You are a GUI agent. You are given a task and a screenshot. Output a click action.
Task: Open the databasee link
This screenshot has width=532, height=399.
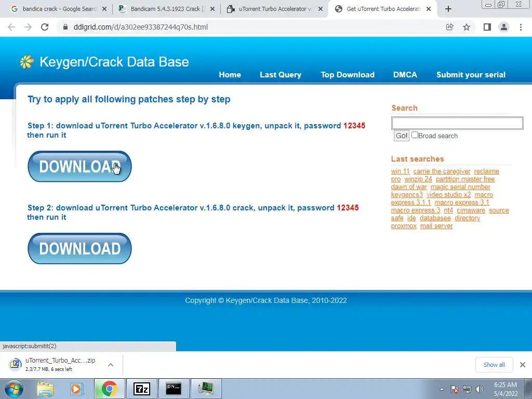(435, 218)
